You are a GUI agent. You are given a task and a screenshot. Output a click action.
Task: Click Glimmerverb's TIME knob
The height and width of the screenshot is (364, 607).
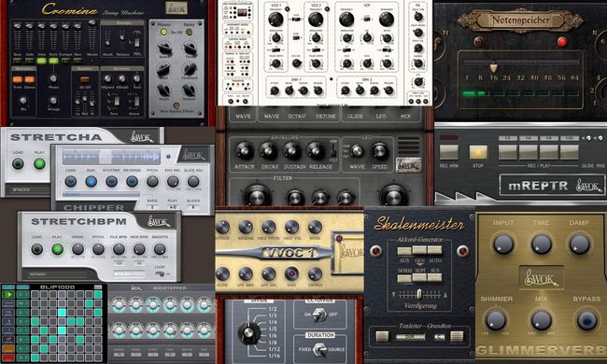(541, 245)
